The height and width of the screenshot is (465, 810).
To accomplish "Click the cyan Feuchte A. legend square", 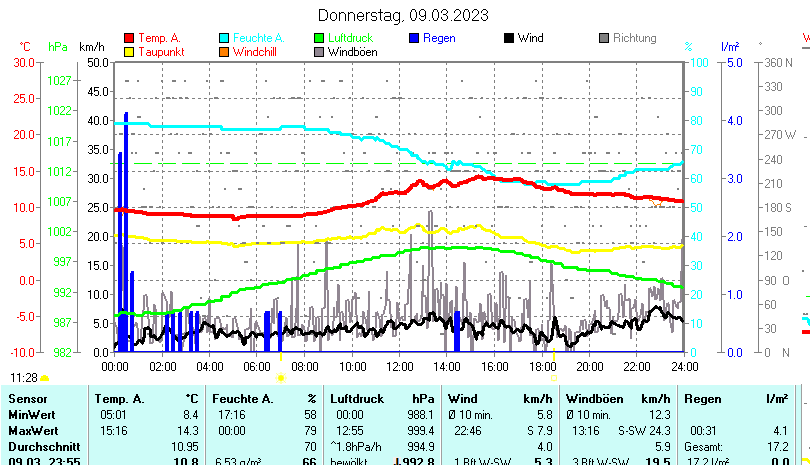I will pos(224,38).
